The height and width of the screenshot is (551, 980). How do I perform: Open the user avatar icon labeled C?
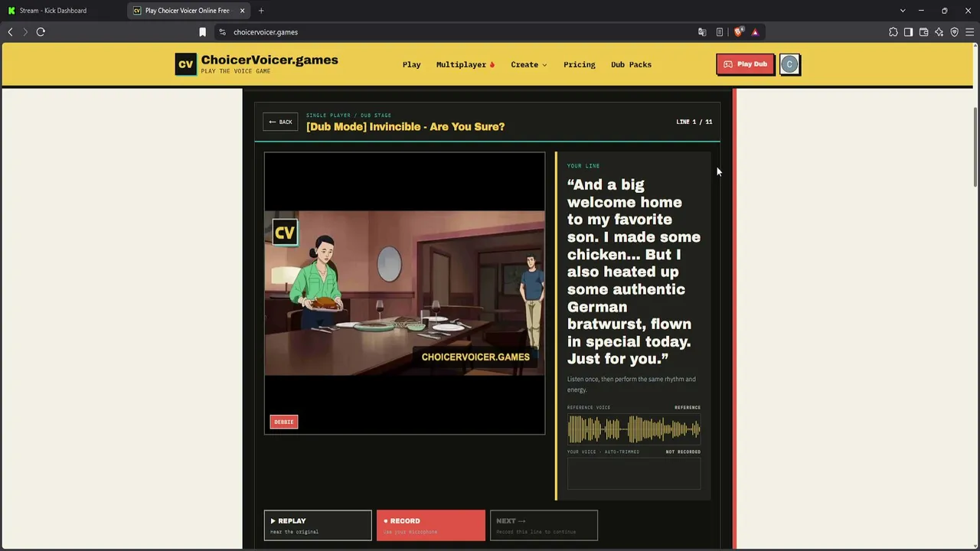(x=789, y=64)
